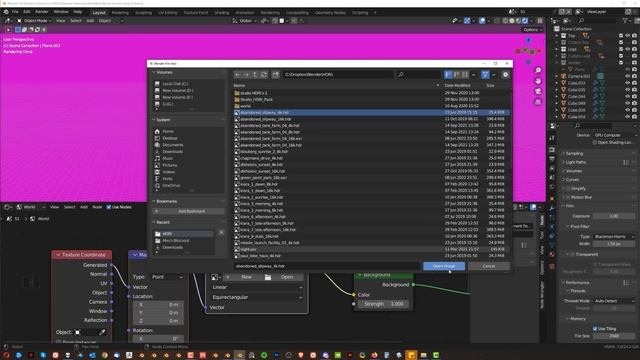Click the file name field showing abandoned_slipway_4k.hdr
Image resolution: width=640 pixels, height=360 pixels.
click(x=327, y=266)
